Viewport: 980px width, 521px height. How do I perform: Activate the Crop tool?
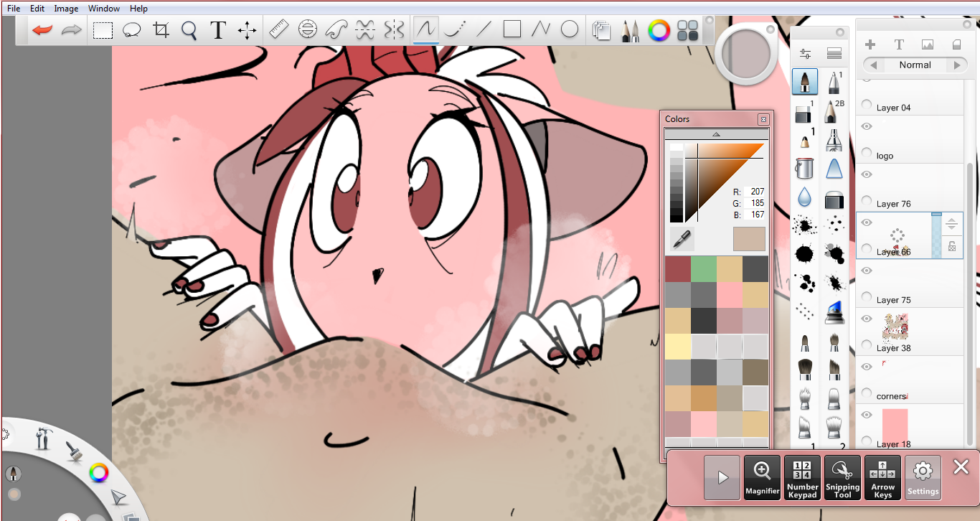pos(161,30)
